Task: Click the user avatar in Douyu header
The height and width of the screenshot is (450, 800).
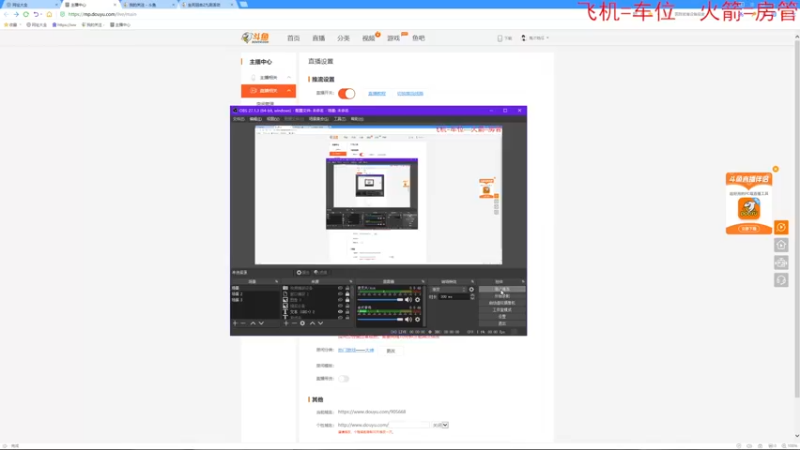Action: tap(523, 38)
